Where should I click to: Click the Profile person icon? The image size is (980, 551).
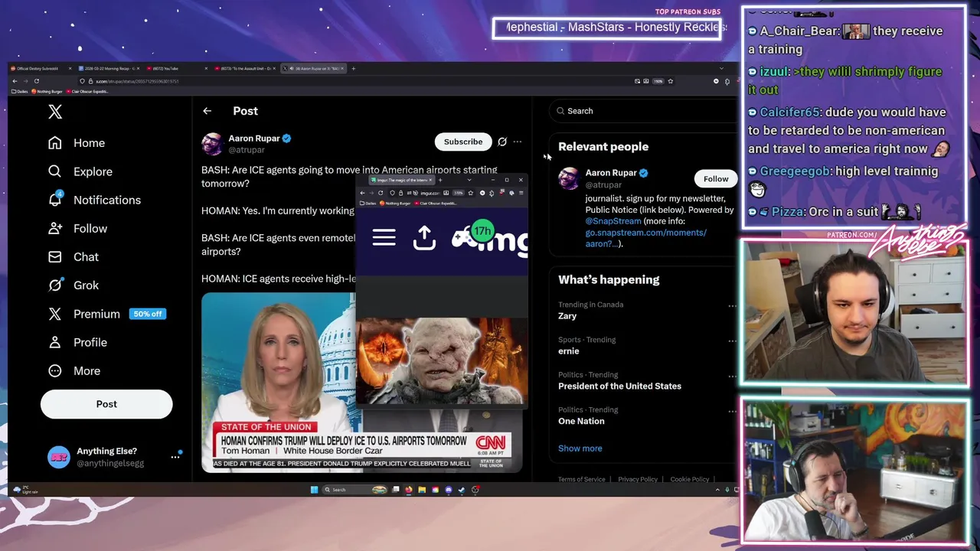pyautogui.click(x=55, y=342)
